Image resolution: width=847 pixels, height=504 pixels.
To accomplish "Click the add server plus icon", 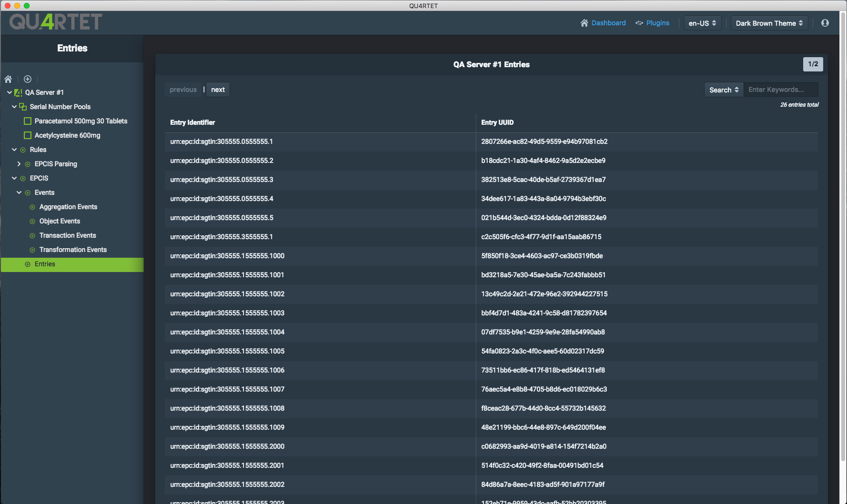I will pos(28,79).
